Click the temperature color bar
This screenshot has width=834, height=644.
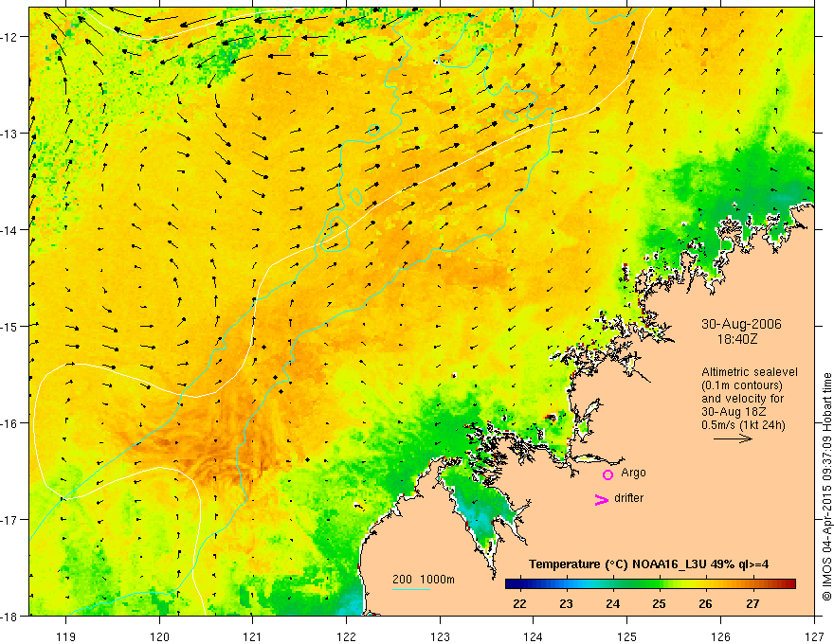(650, 584)
